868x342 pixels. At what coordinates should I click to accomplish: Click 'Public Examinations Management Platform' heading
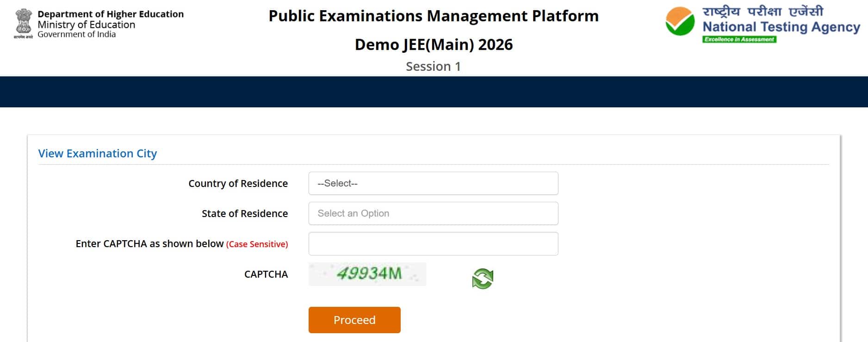[x=434, y=16]
